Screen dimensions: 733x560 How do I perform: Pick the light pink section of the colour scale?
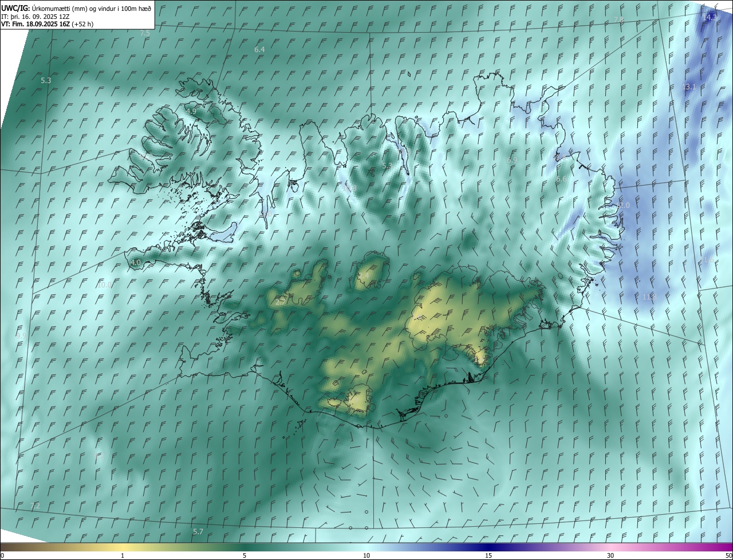(610, 547)
